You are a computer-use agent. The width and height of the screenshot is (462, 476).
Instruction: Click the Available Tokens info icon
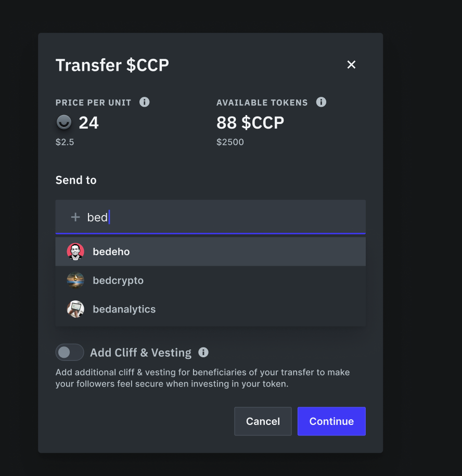pyautogui.click(x=321, y=102)
